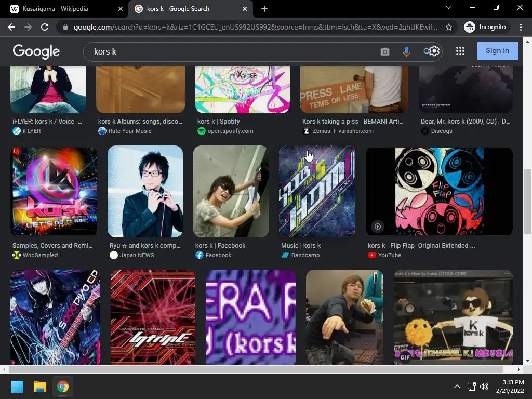The image size is (532, 399).
Task: Start voice search with microphone icon
Action: click(406, 51)
